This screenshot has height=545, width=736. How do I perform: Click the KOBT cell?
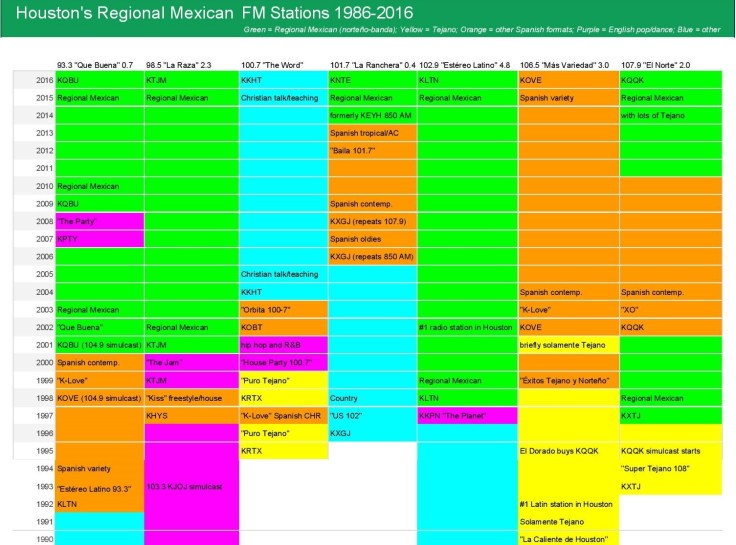pyautogui.click(x=284, y=327)
